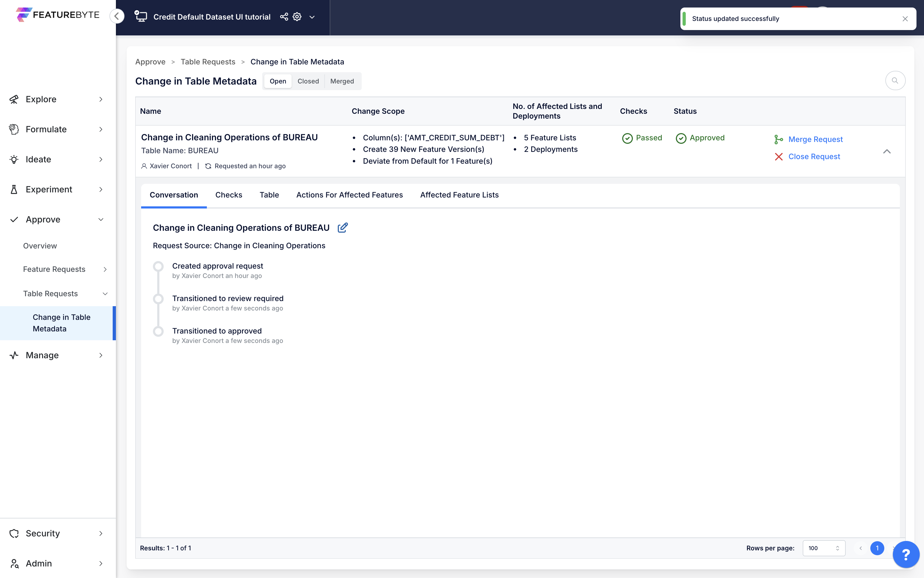Open catalog dropdown chevron in header

tap(312, 17)
